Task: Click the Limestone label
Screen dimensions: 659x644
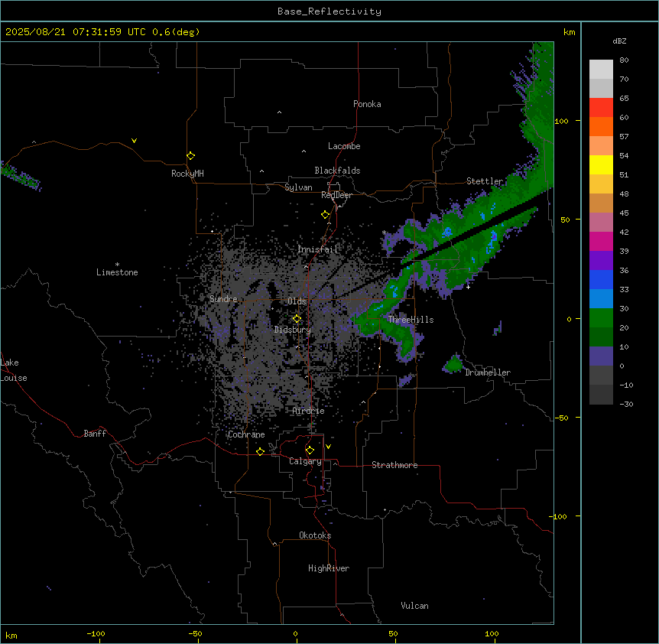Action: (x=117, y=272)
